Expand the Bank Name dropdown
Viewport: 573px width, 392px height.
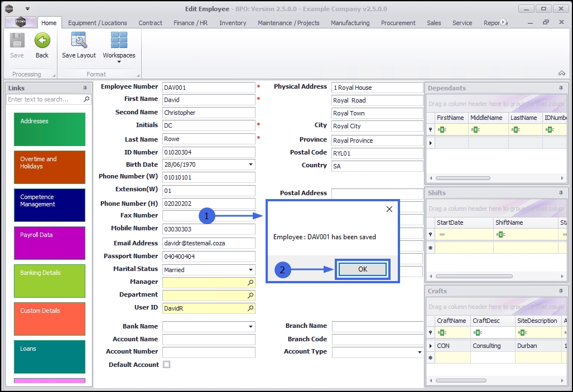point(251,327)
